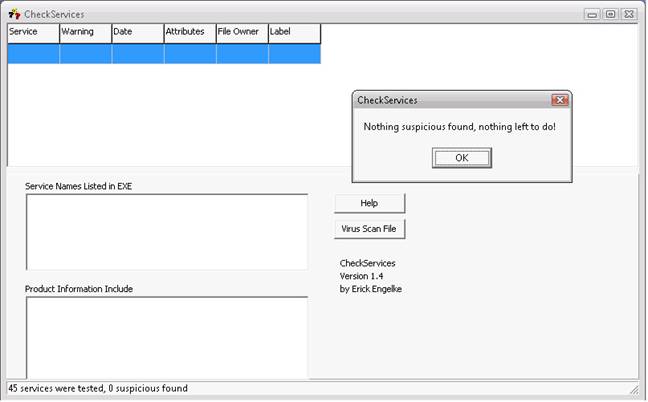648x402 pixels.
Task: Close the CheckServices main window
Action: (629, 14)
